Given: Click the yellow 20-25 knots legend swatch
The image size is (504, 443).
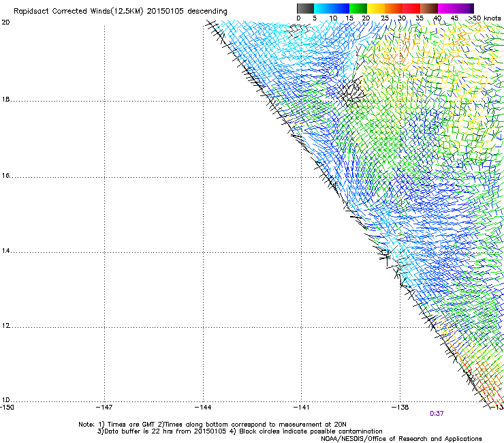Looking at the screenshot, I should click(376, 8).
